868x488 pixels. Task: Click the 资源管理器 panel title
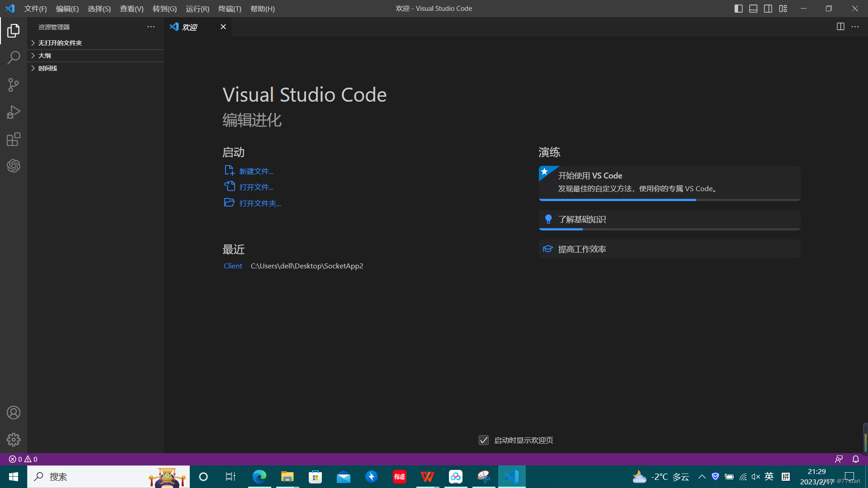pos(54,27)
